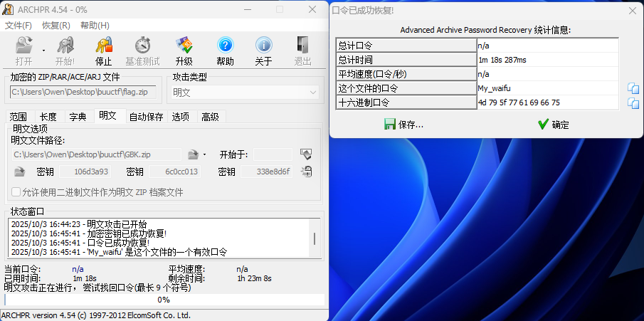This screenshot has width=644, height=321.
Task: Click the ARCHPR title bar app icon
Action: pos(6,9)
